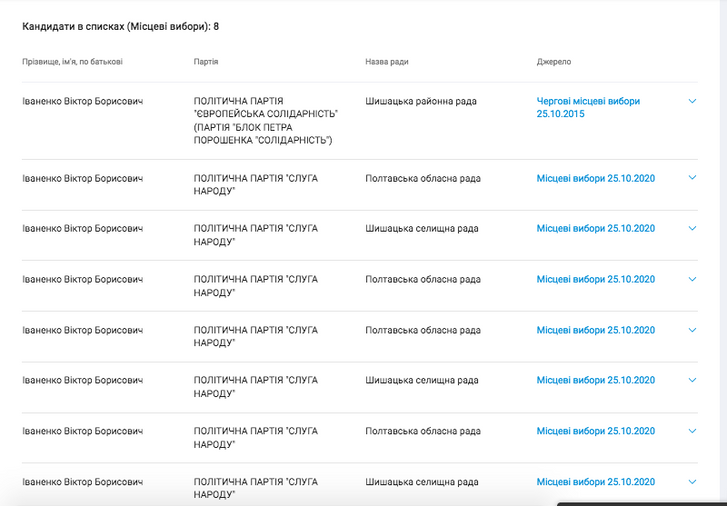Image resolution: width=727 pixels, height=506 pixels.
Task: Click the Партія column header
Action: click(x=206, y=62)
